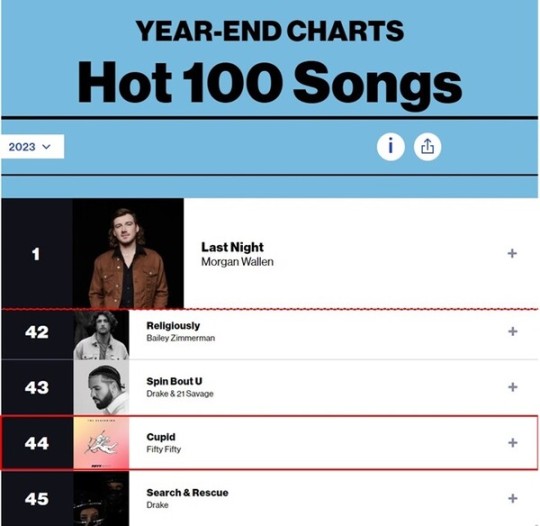This screenshot has width=540, height=526.
Task: Open the Drake & 21 Savage link
Action: (x=180, y=394)
